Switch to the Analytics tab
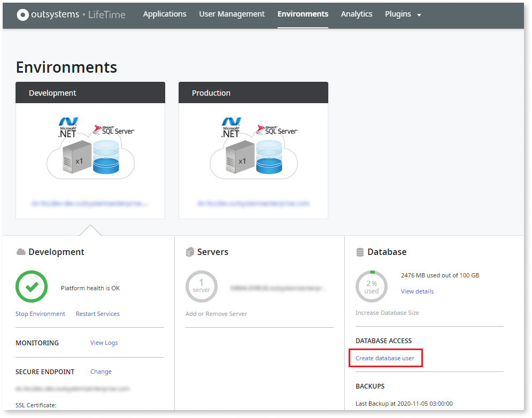 click(356, 14)
